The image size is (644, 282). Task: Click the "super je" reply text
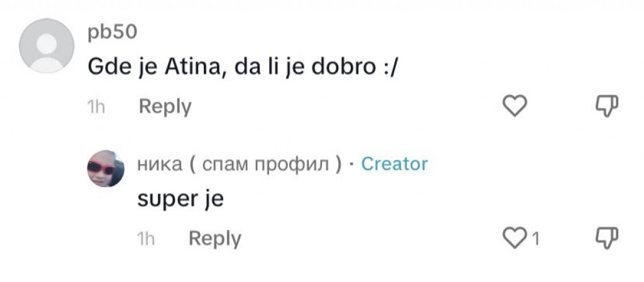(180, 200)
